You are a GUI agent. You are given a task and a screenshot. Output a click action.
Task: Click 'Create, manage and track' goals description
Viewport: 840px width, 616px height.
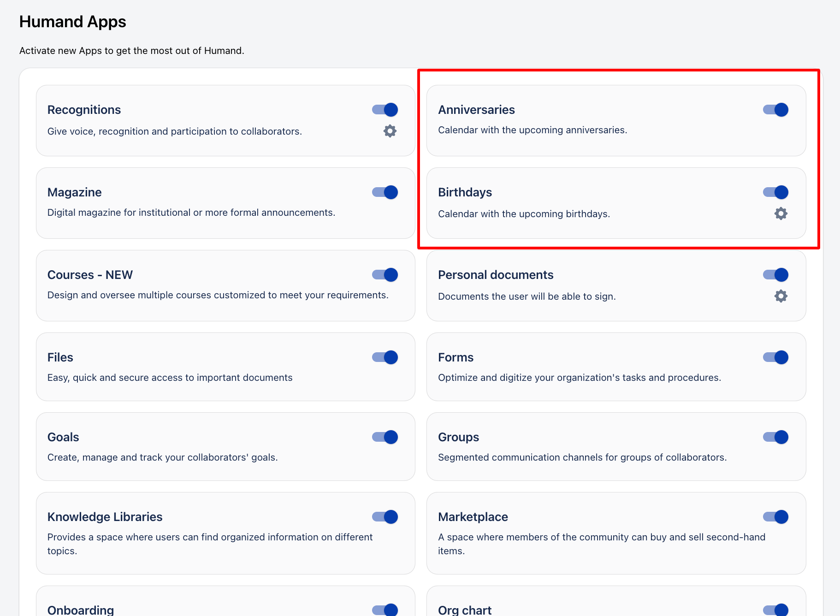163,457
